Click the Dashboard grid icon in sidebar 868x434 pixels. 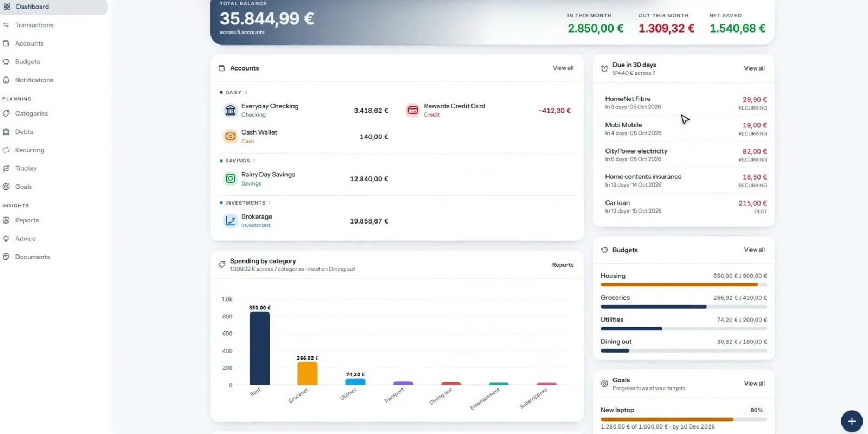[x=7, y=7]
